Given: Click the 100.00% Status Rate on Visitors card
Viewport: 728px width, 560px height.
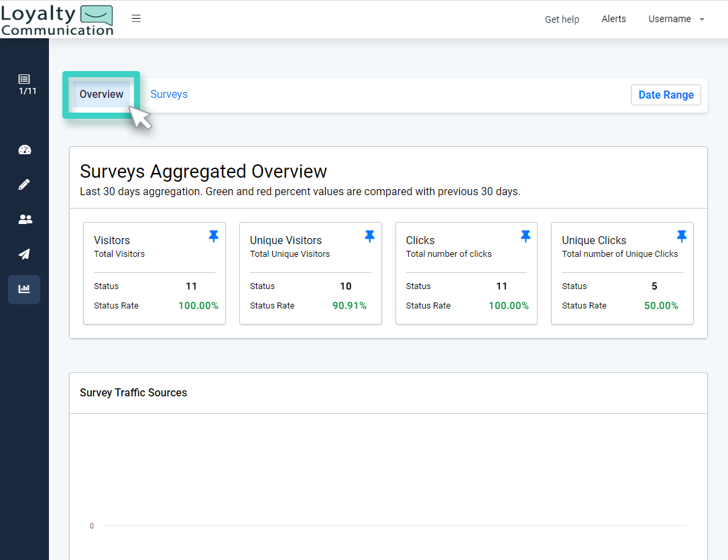Looking at the screenshot, I should pyautogui.click(x=198, y=305).
